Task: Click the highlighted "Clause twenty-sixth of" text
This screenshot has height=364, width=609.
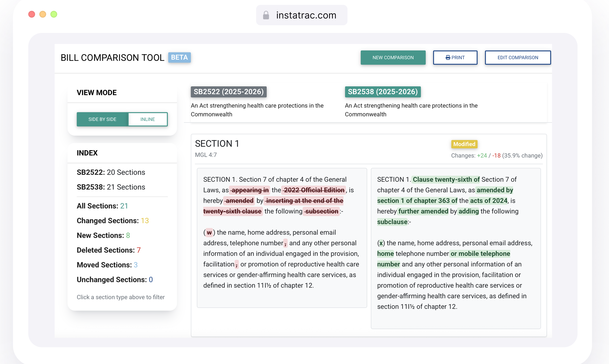Action: (x=446, y=179)
